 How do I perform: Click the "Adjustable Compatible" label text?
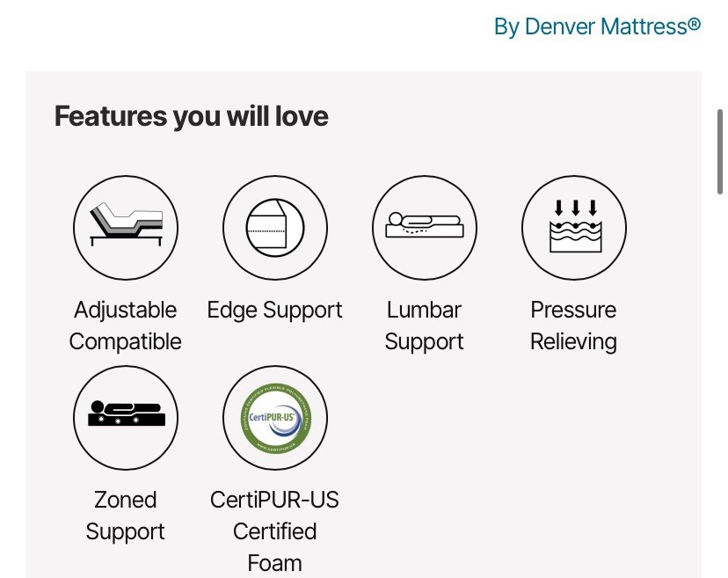point(126,326)
